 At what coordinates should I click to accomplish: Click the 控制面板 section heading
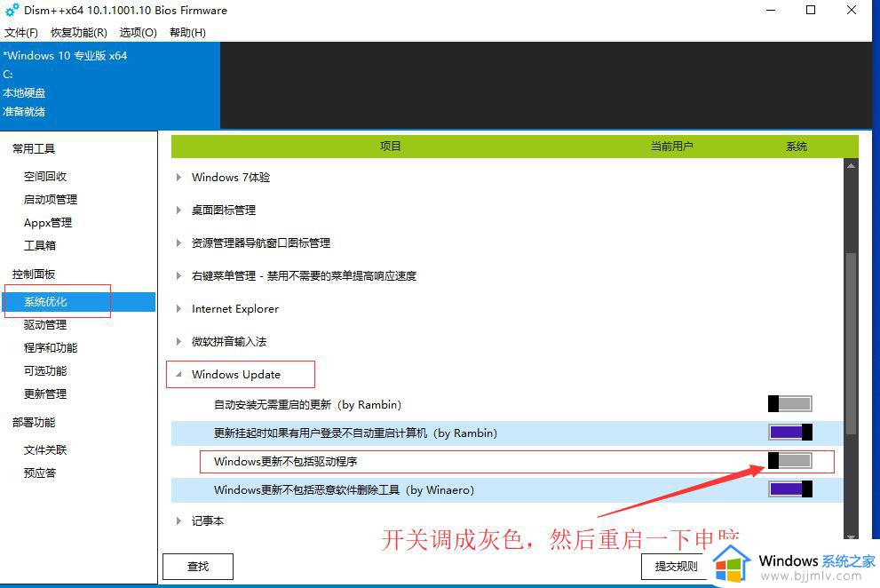pos(34,274)
